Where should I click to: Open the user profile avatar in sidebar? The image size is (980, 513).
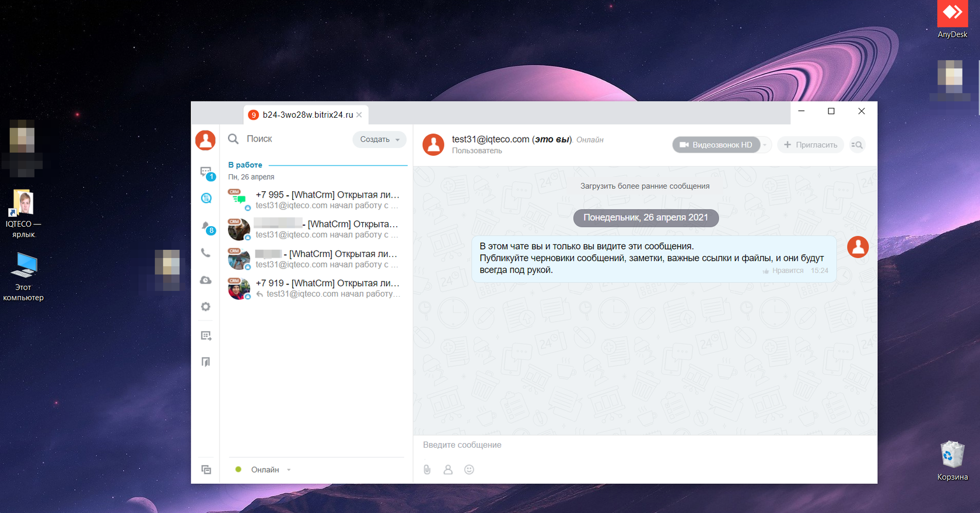tap(205, 140)
